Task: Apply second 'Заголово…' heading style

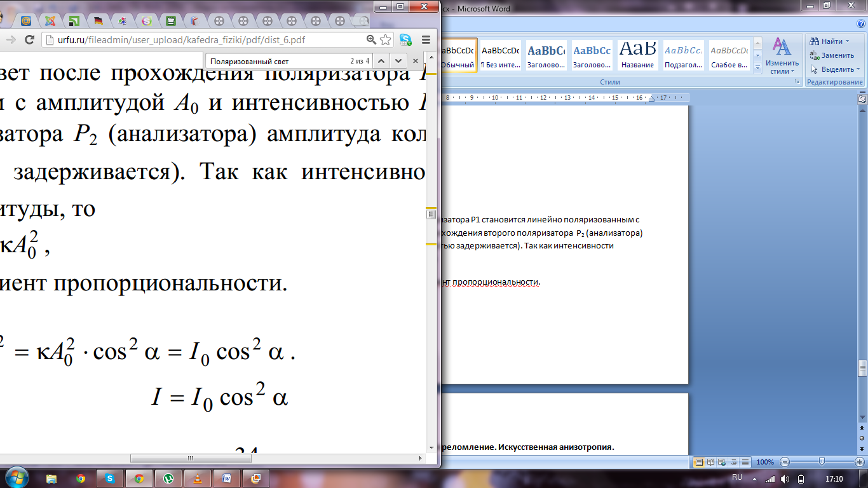Action: pyautogui.click(x=592, y=56)
